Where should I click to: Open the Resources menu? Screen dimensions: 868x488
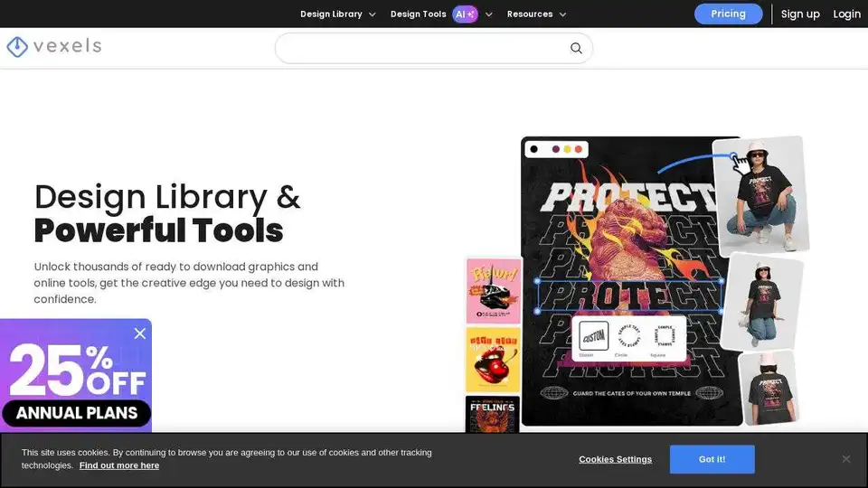(530, 14)
